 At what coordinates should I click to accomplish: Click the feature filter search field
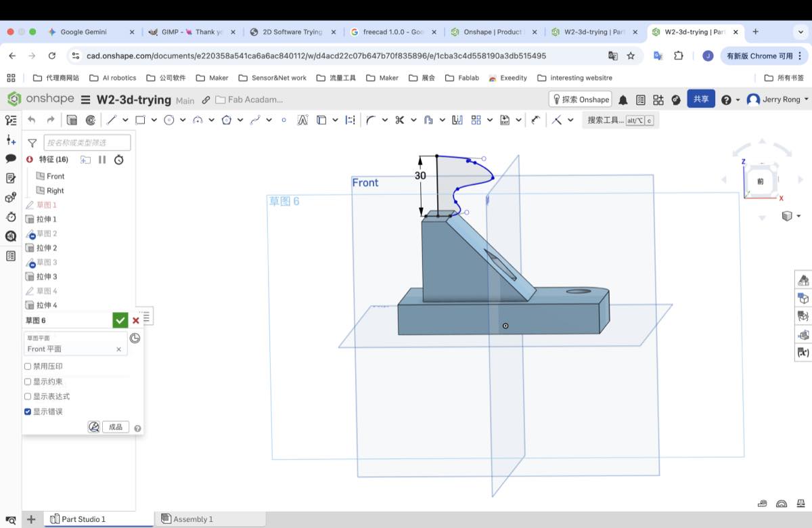[x=87, y=143]
